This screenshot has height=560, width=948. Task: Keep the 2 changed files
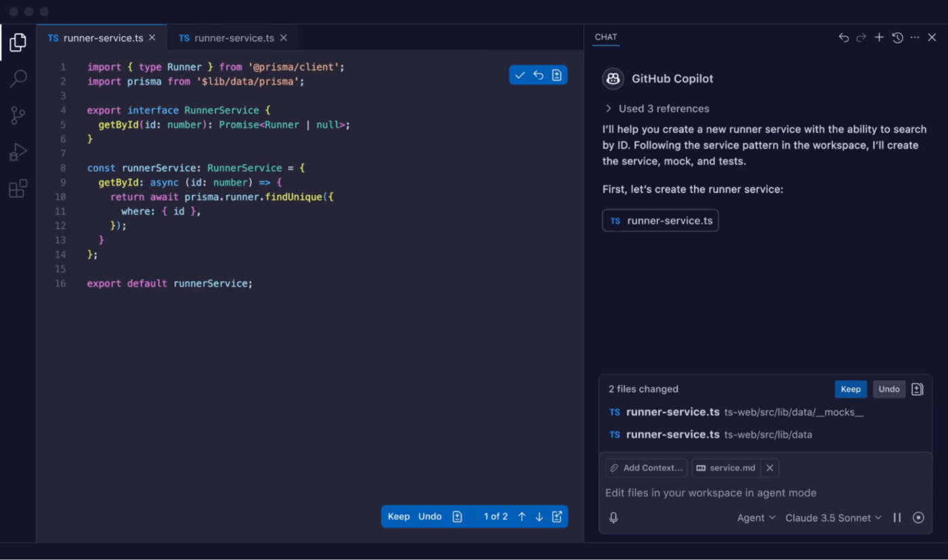(x=850, y=389)
